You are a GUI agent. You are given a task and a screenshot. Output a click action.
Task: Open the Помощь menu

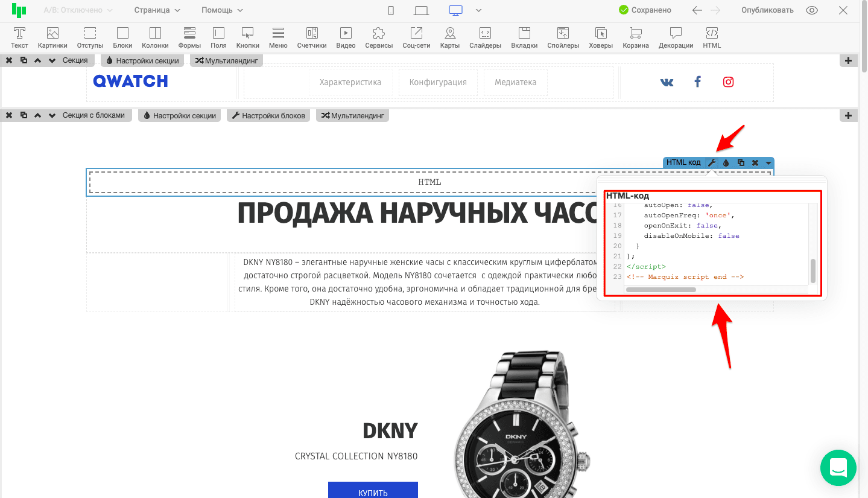coord(222,10)
